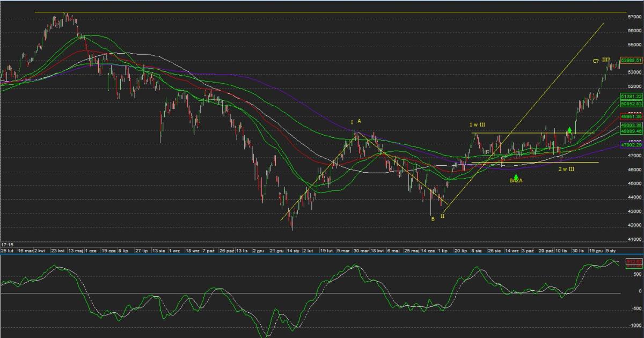
Task: Click the '19 gru' date on time axis
Action: pyautogui.click(x=596, y=251)
